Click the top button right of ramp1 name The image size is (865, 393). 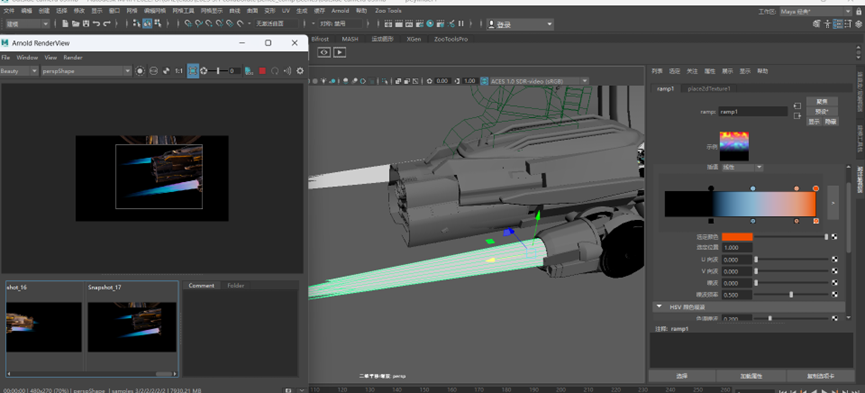click(x=822, y=101)
